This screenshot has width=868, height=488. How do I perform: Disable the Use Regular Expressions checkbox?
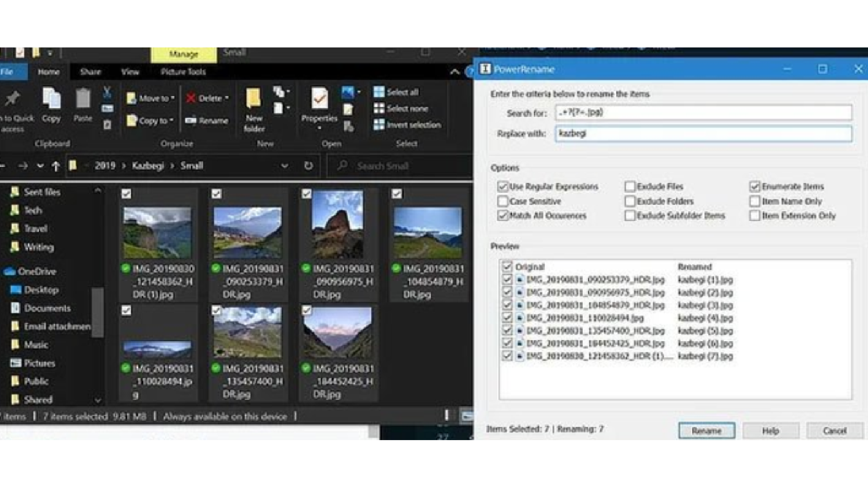[x=503, y=187]
